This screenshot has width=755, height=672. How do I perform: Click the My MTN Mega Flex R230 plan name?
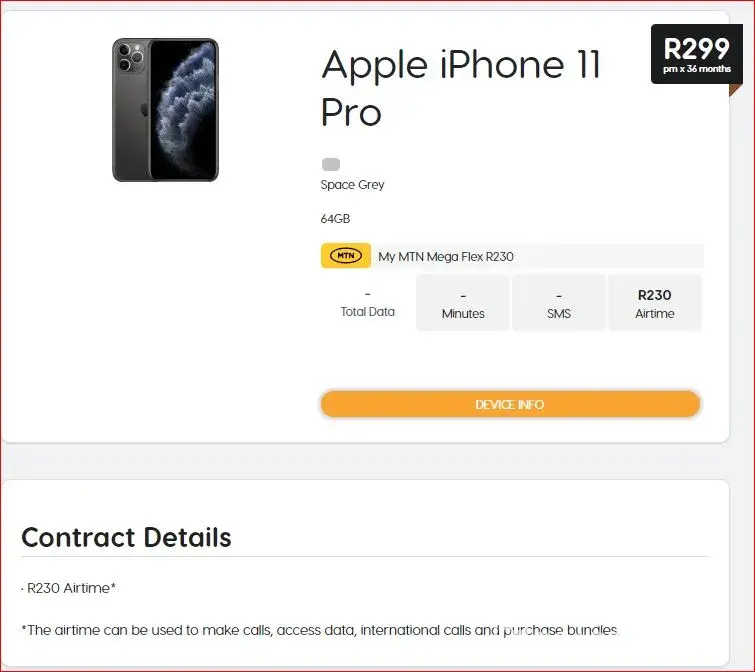coord(445,257)
